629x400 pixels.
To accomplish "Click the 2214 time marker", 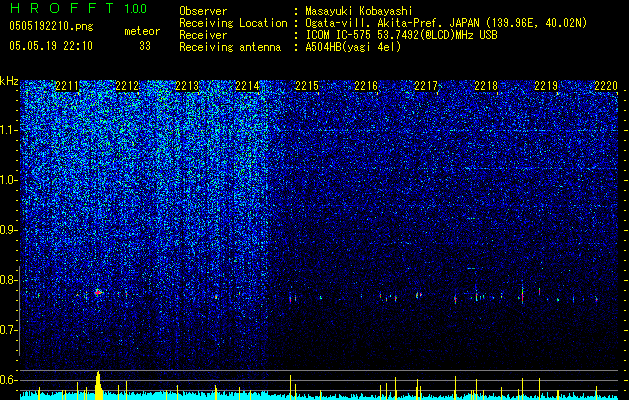I will click(247, 86).
